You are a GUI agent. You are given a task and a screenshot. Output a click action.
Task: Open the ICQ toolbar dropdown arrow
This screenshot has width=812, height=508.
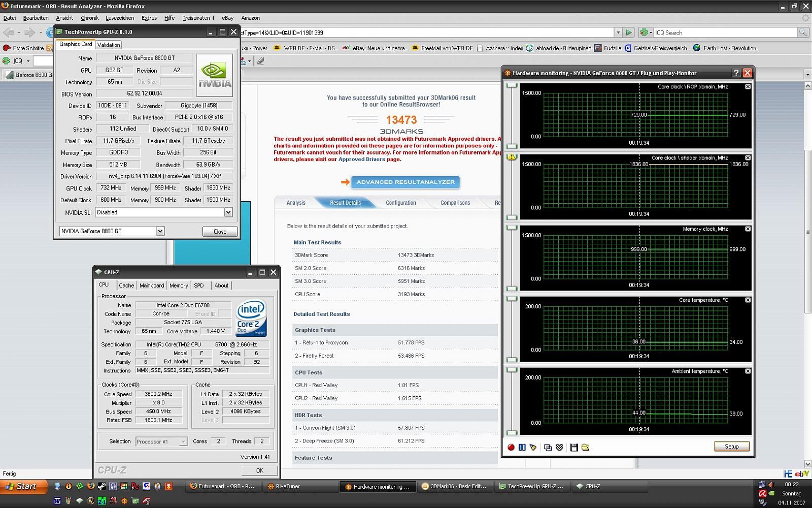click(28, 61)
